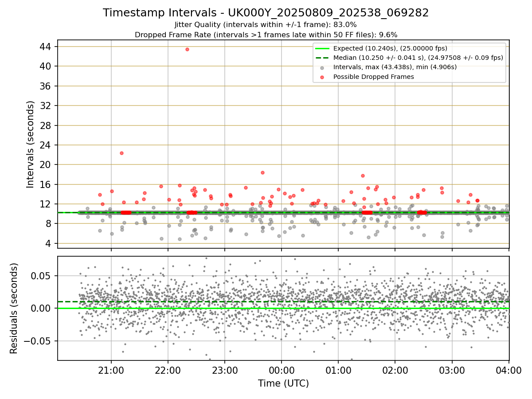Viewport: 532px width, 399px height.
Task: Click the "Intervals, max (43.438s), min (4.906s)" legend label
Action: (395, 67)
